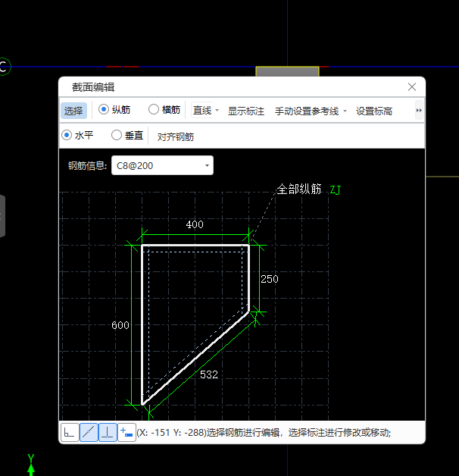Click the gray column element behind the dialog
459x476 pixels.
287,72
